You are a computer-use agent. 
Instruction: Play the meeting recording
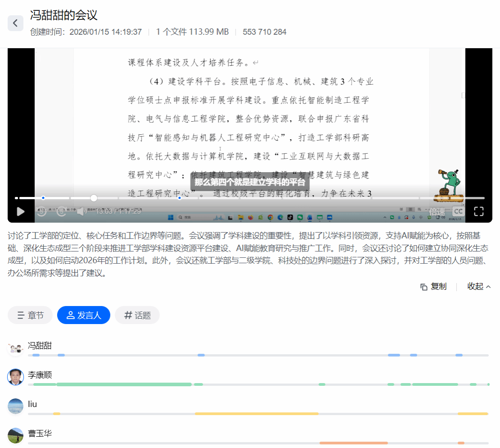(x=21, y=211)
